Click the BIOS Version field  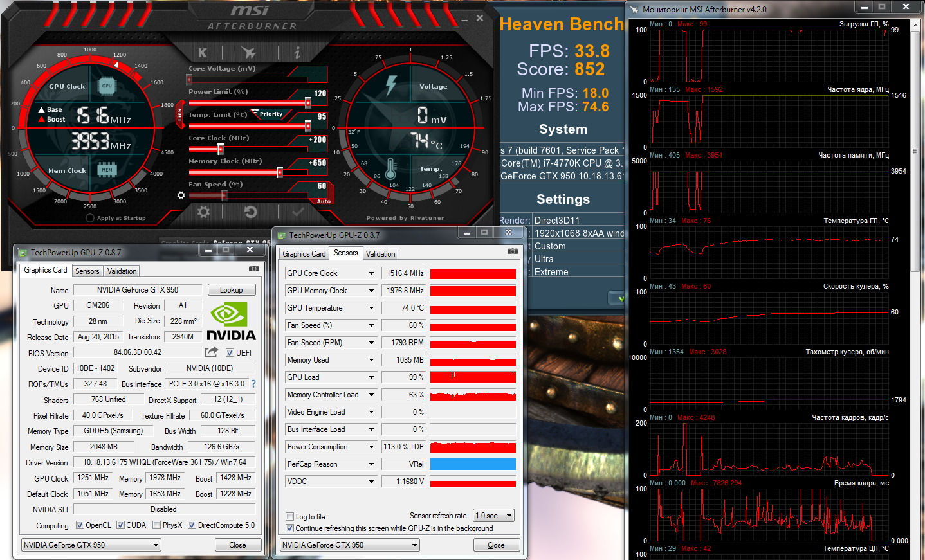point(138,352)
